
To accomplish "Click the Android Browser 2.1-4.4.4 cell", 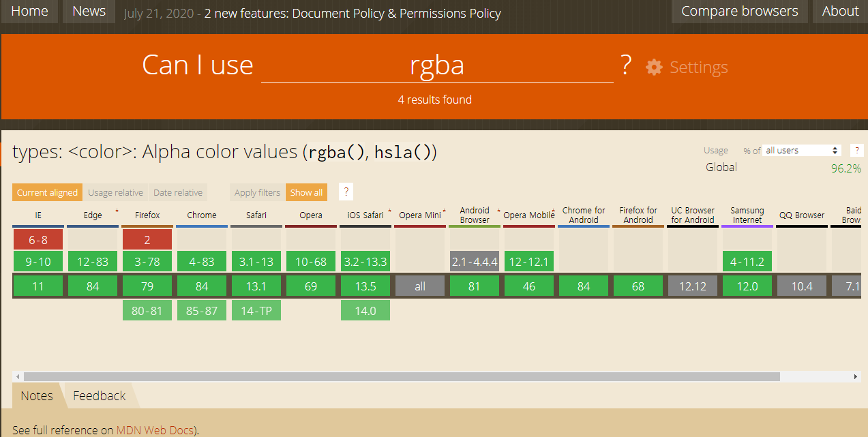I will coord(475,261).
